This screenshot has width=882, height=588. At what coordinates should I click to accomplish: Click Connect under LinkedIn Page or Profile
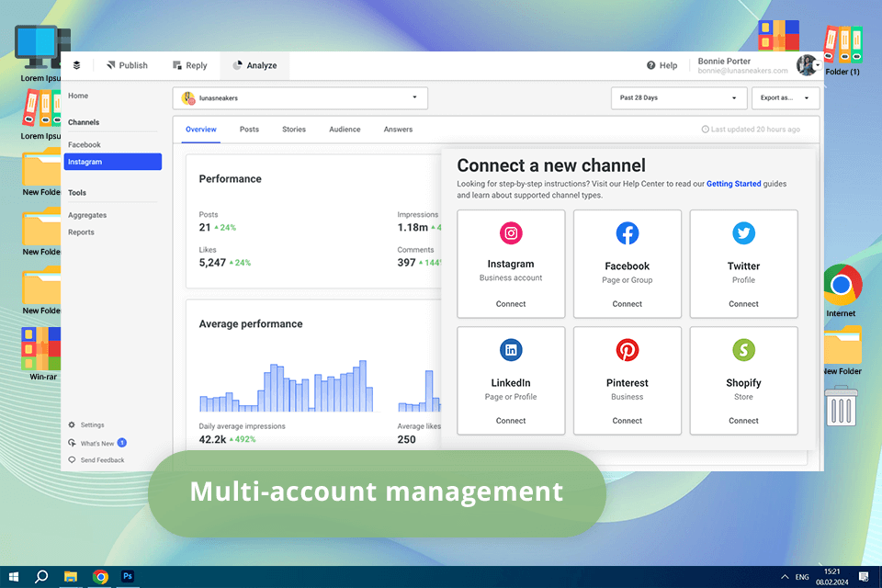pos(511,421)
